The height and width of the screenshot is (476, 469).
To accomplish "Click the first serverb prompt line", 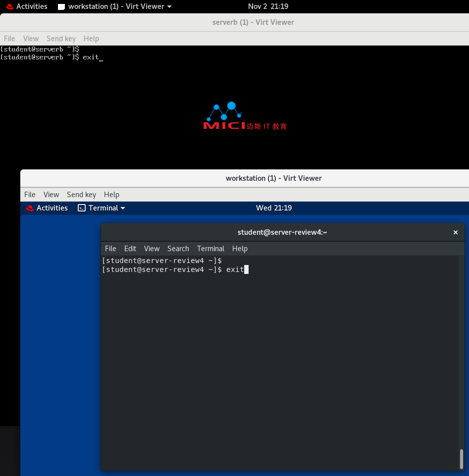I will tap(40, 49).
